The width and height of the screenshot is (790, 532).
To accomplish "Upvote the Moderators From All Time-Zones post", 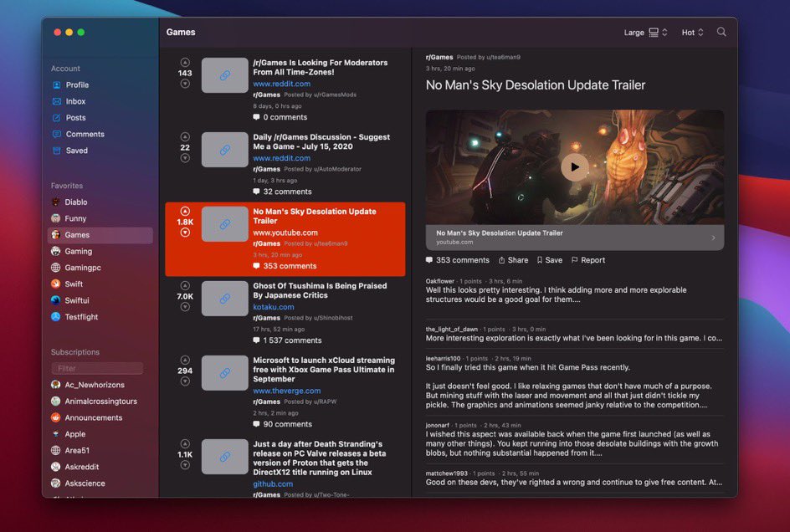I will point(185,63).
